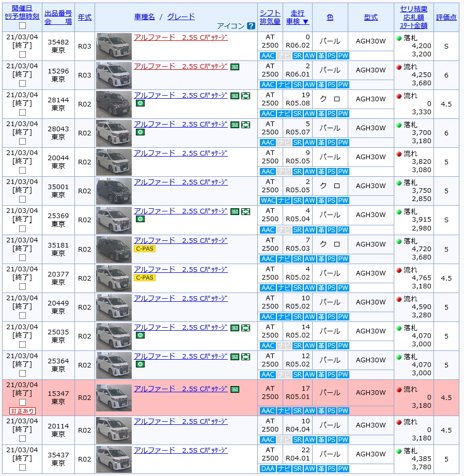Click the expand-arrows icon for lot 25364
The height and width of the screenshot is (476, 464).
245,357
